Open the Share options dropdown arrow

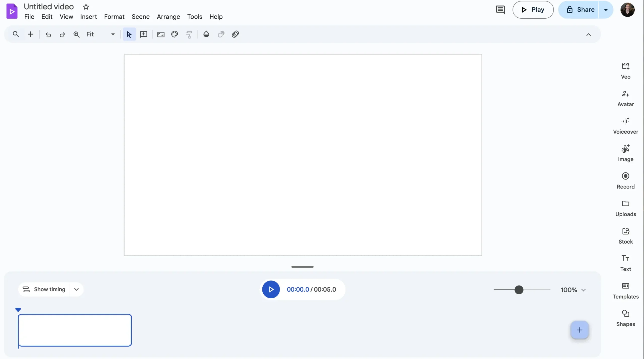(606, 10)
